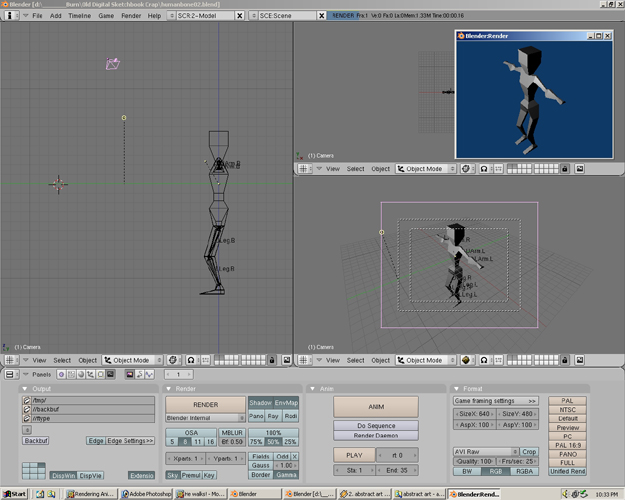The image size is (625, 500).
Task: Collapse the Render panel
Action: coord(168,389)
